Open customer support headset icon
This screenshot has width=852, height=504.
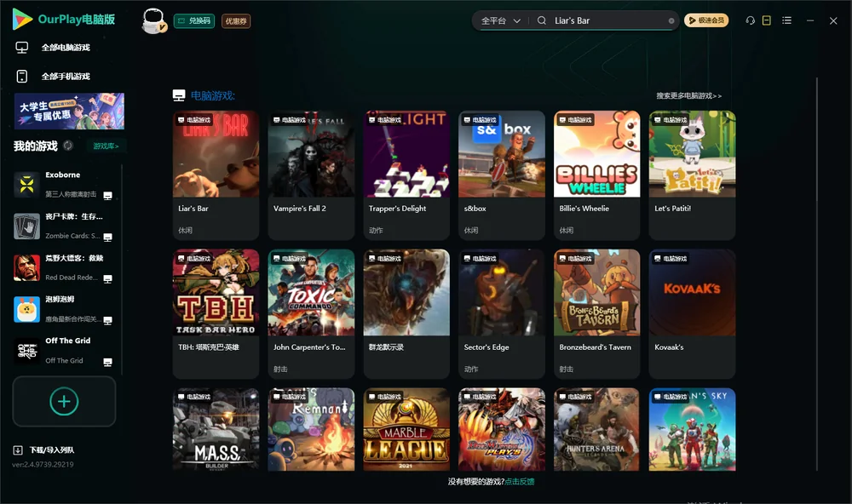750,20
